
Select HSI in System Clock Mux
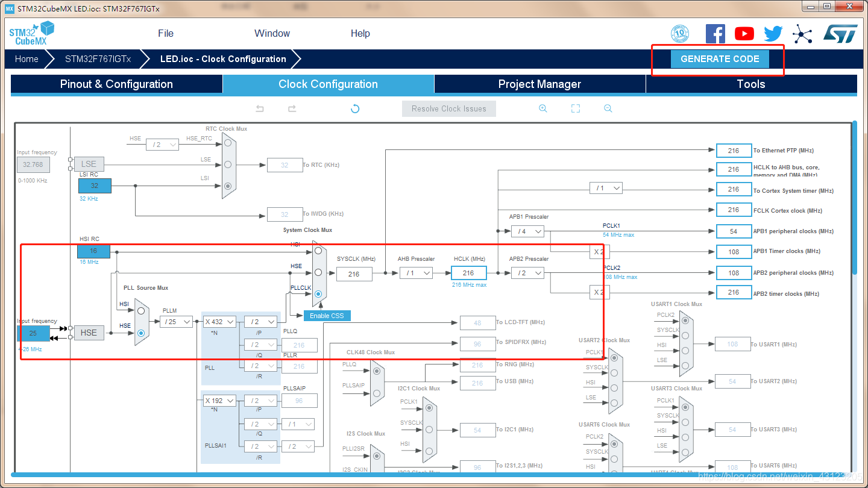318,251
